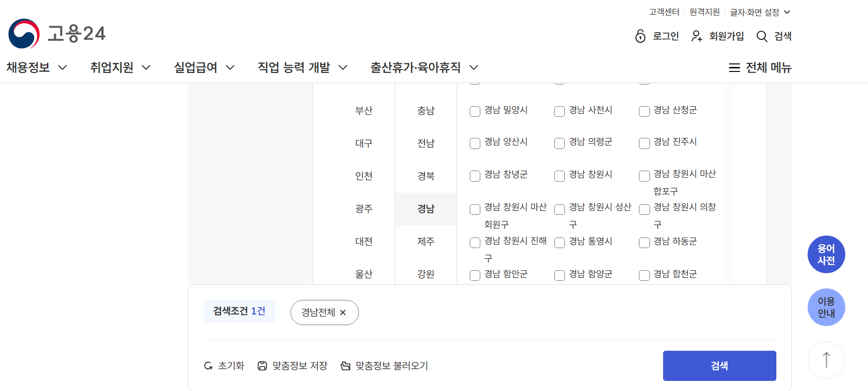Click the 로그인 lock icon
Screen dimensions: 868x391
point(640,36)
